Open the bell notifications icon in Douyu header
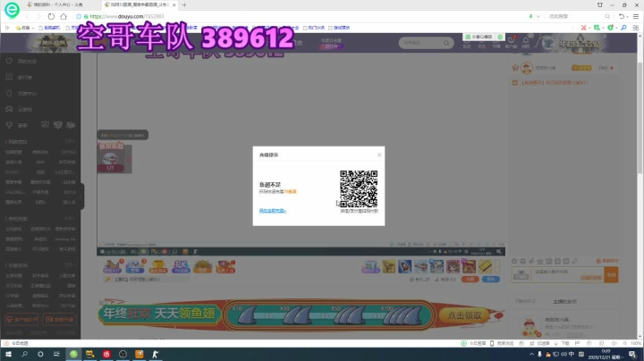 point(526,40)
